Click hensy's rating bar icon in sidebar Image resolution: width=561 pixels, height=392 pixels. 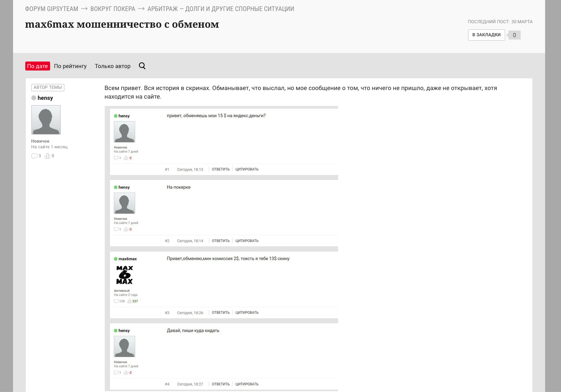47,156
